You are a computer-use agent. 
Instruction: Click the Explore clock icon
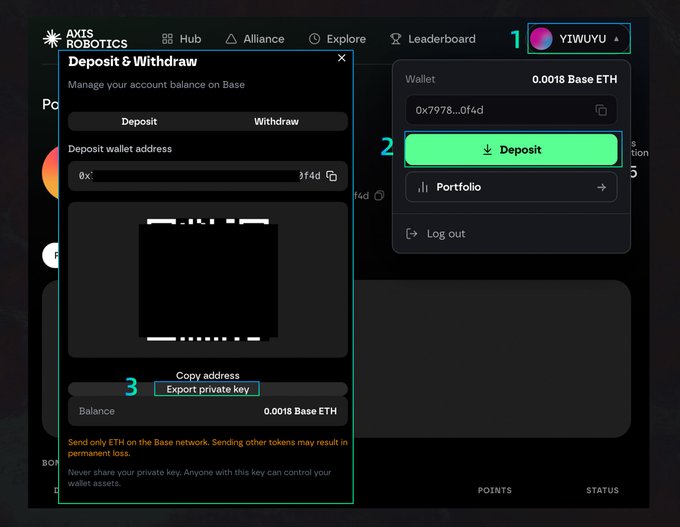314,39
